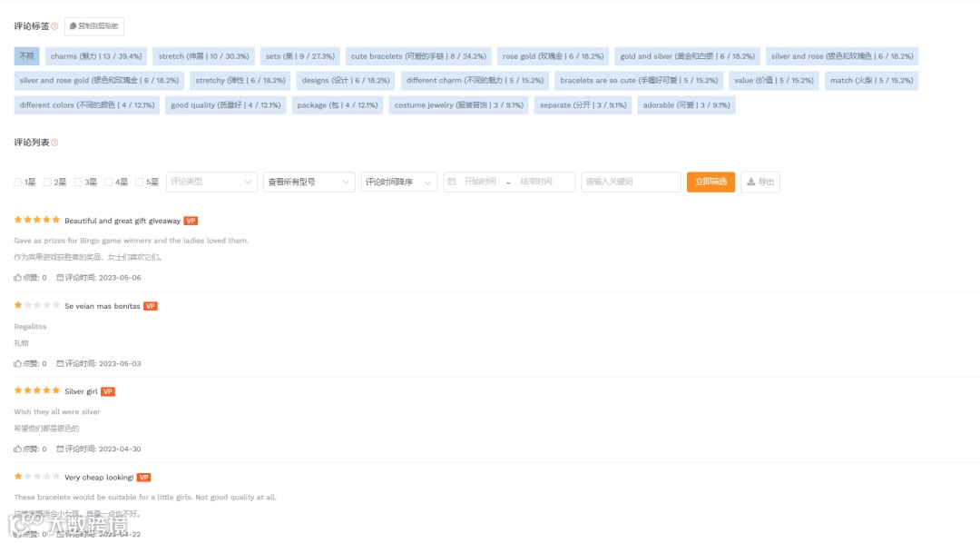Click the 结束时间 end date field
Image resolution: width=980 pixels, height=543 pixels.
point(536,182)
